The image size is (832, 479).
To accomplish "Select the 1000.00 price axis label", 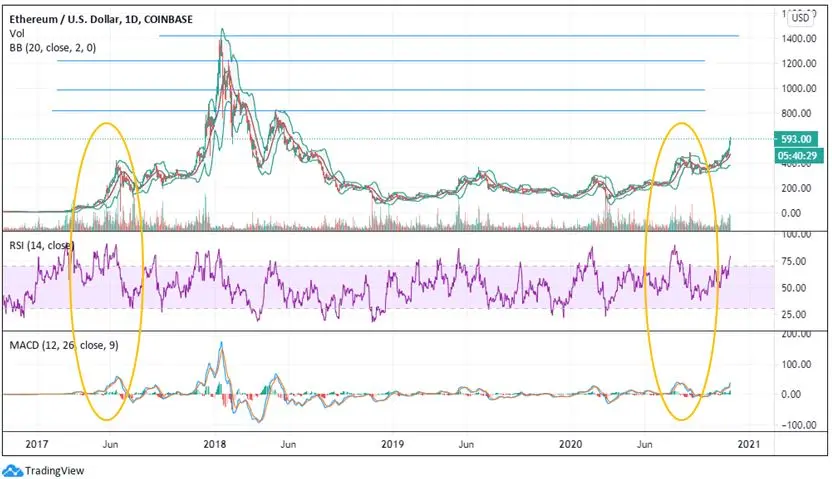I will (x=798, y=89).
